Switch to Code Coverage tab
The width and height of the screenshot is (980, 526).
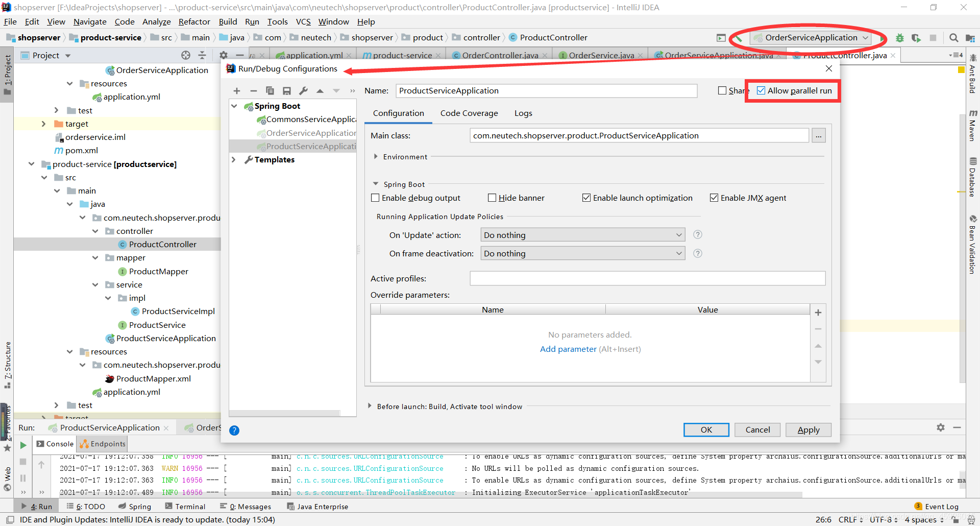469,113
